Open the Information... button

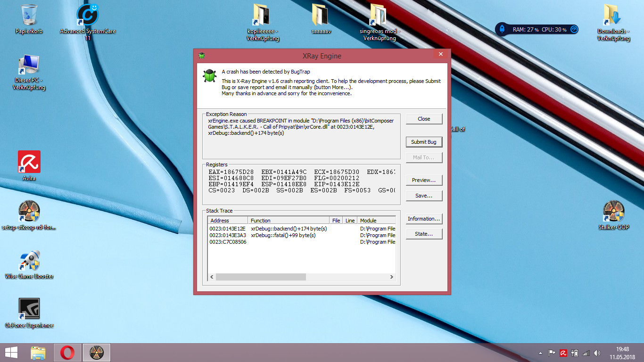(x=424, y=219)
